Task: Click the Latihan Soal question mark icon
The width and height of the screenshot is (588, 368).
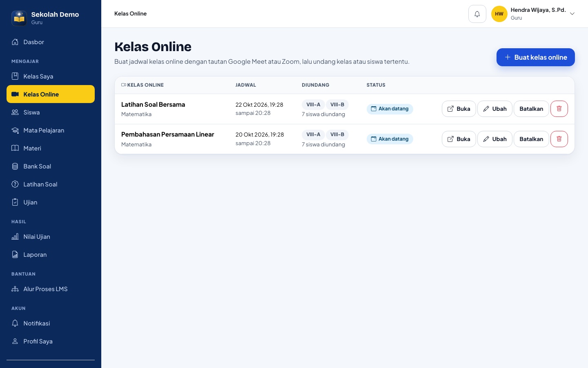Action: 15,184
